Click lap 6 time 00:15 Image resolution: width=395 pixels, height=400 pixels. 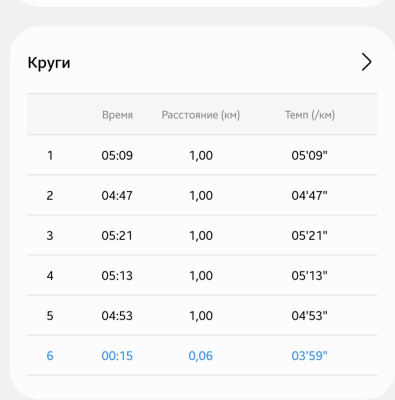(x=117, y=356)
